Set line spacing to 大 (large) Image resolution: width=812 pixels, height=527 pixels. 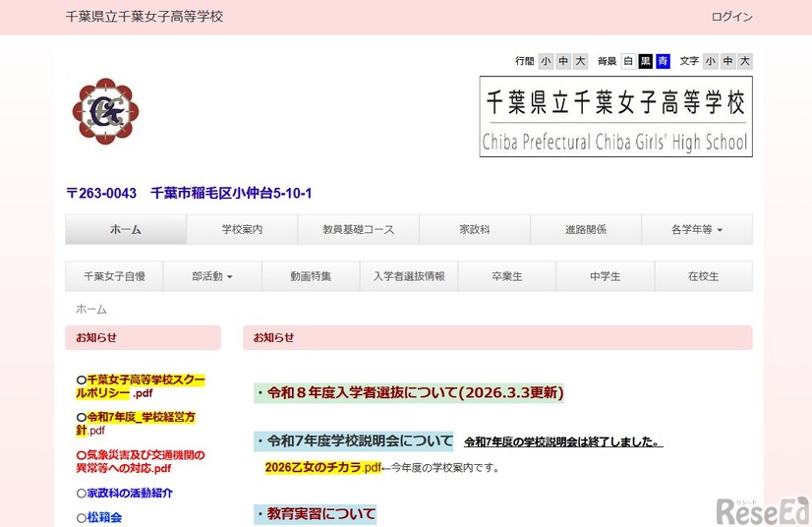coord(580,61)
